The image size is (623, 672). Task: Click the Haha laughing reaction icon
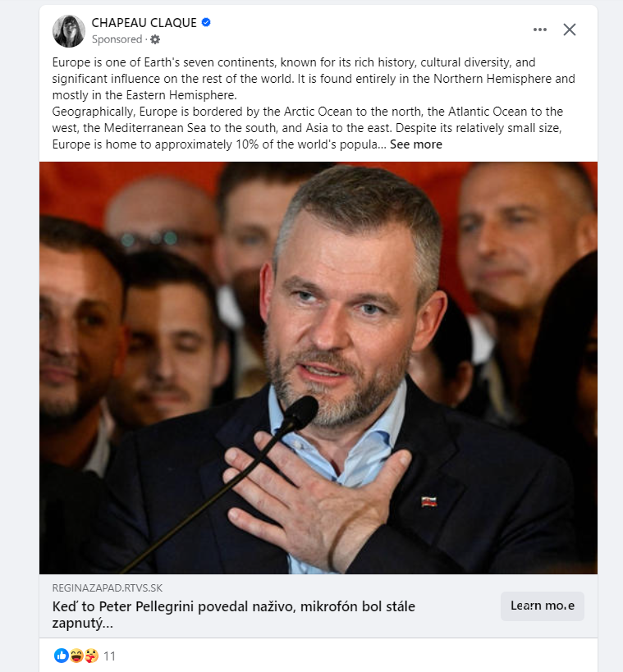point(77,656)
